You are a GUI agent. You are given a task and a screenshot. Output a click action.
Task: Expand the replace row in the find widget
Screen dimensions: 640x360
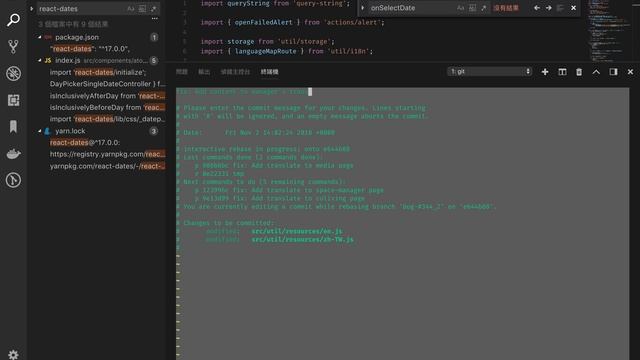[x=362, y=8]
